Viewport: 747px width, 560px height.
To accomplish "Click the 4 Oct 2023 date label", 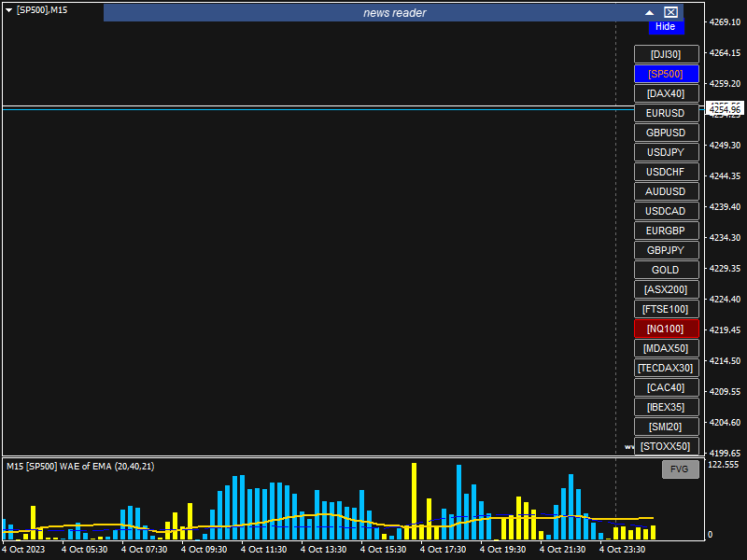I will [23, 549].
